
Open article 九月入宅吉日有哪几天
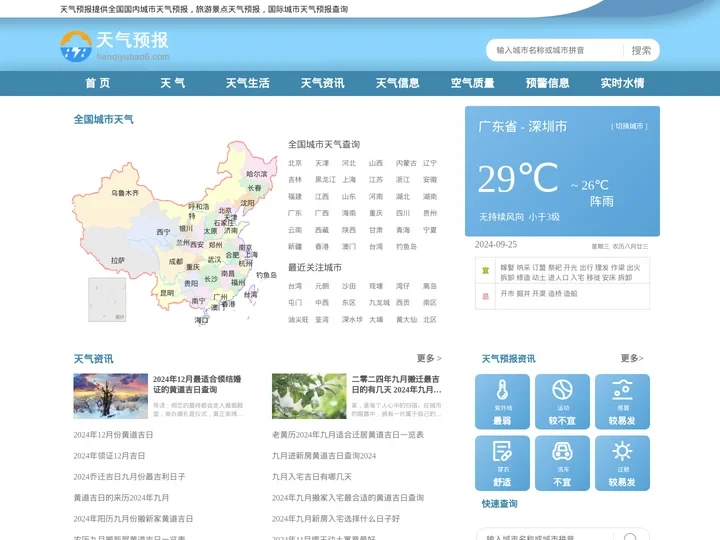click(x=312, y=477)
